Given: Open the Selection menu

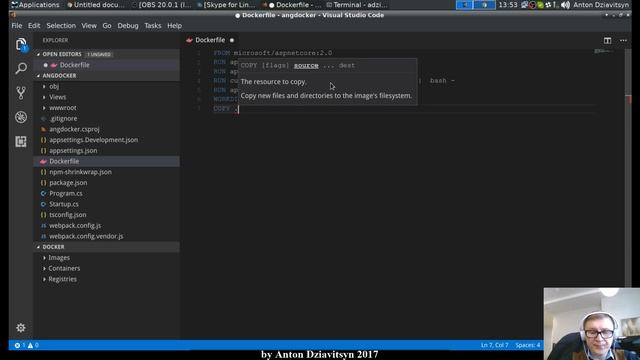Looking at the screenshot, I should [x=61, y=26].
